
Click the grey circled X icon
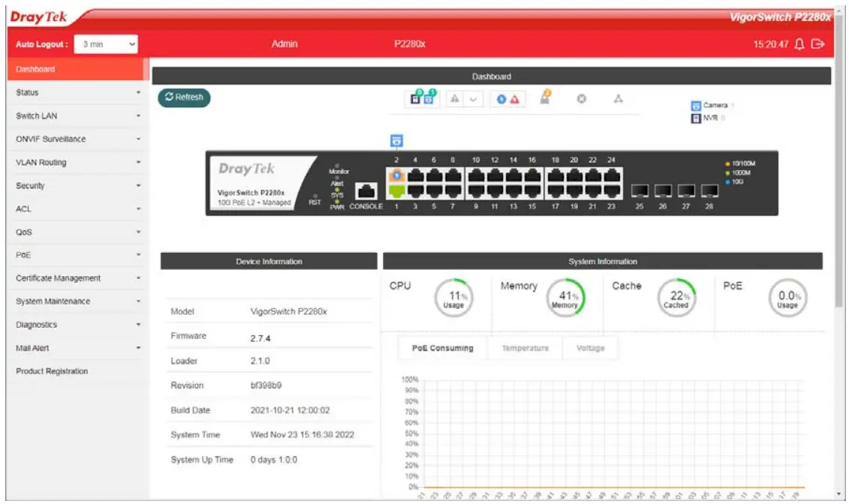click(582, 98)
